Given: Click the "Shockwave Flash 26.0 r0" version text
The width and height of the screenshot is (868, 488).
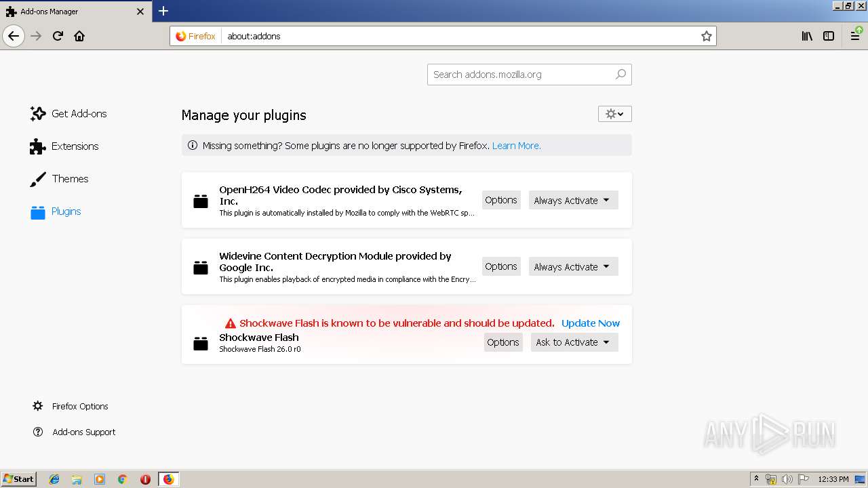Looking at the screenshot, I should [x=260, y=349].
